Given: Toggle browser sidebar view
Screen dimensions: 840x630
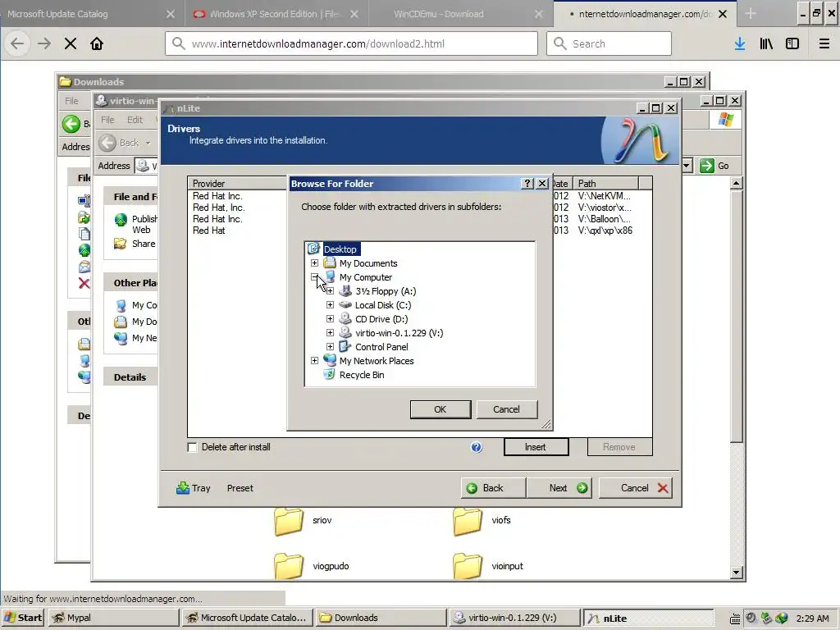Looking at the screenshot, I should coord(792,44).
